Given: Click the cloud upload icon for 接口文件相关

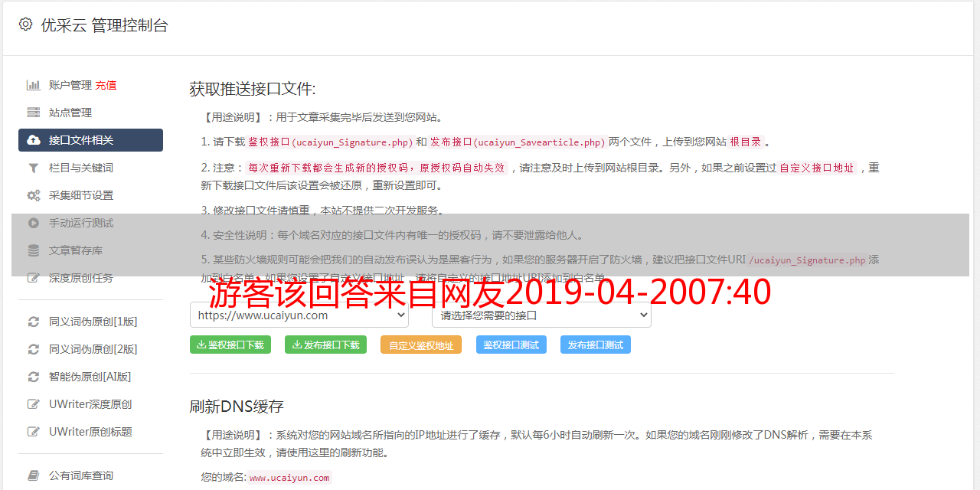Looking at the screenshot, I should pos(34,140).
